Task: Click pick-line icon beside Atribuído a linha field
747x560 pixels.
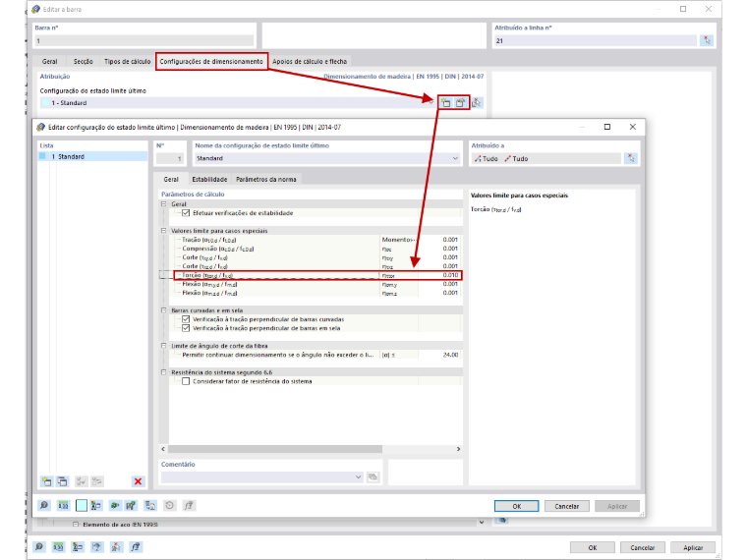Action: [707, 40]
